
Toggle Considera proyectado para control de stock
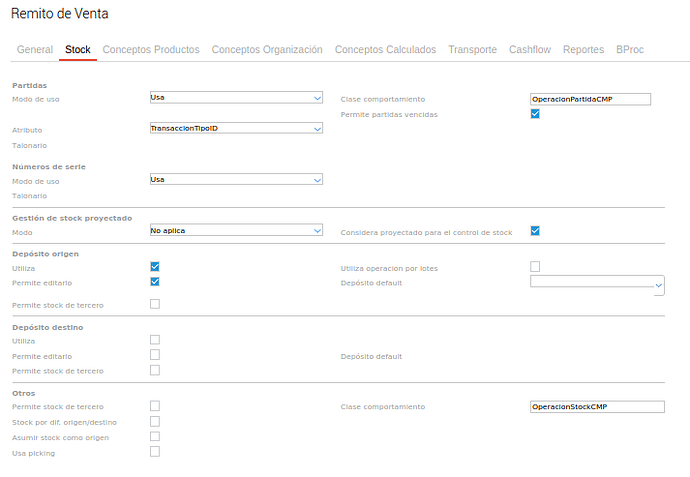pos(535,231)
